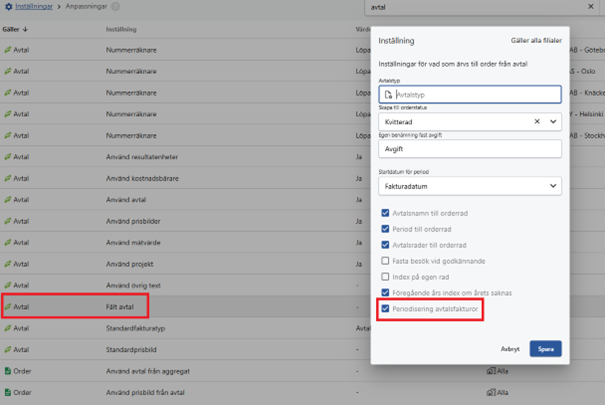Click Avtal icon in Standardfakturatyp row
This screenshot has height=405, width=605.
point(8,328)
